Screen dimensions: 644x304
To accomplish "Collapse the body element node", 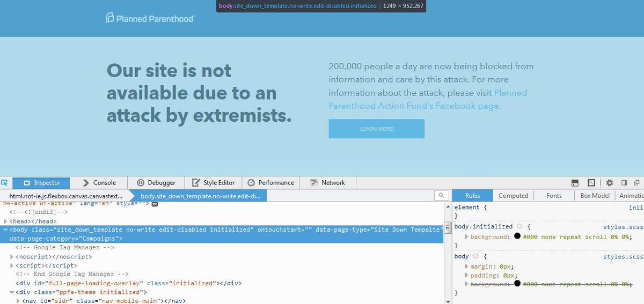I will click(x=5, y=229).
